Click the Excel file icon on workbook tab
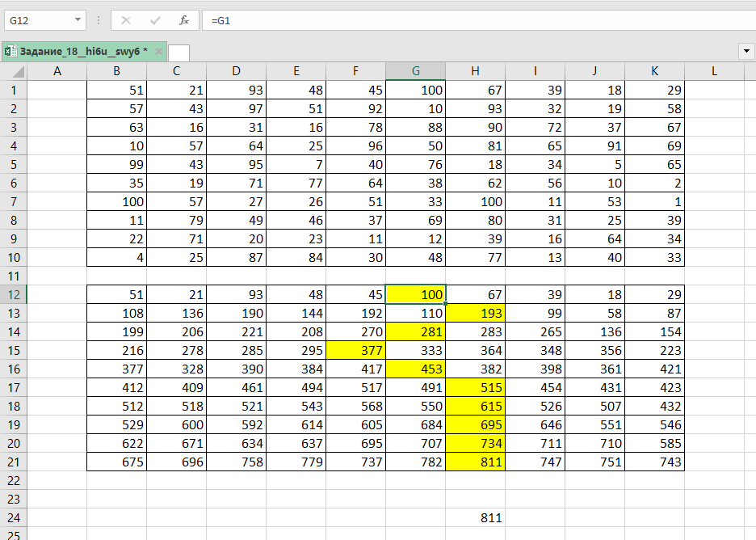 (10, 51)
